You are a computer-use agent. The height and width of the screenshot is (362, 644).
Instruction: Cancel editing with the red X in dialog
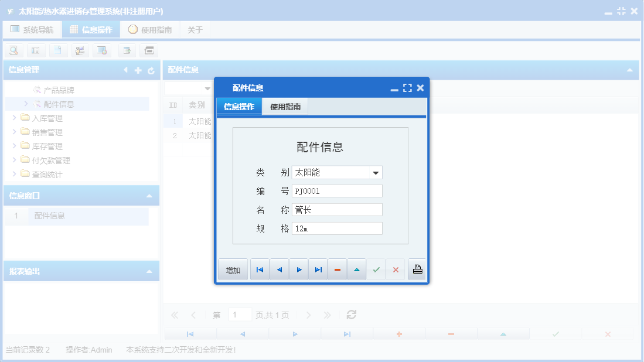tap(396, 269)
